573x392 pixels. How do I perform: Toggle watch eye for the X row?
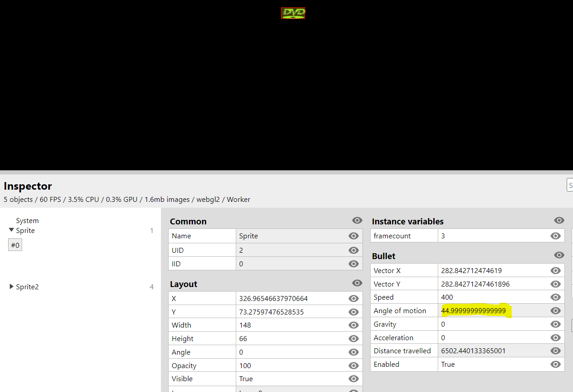[353, 298]
